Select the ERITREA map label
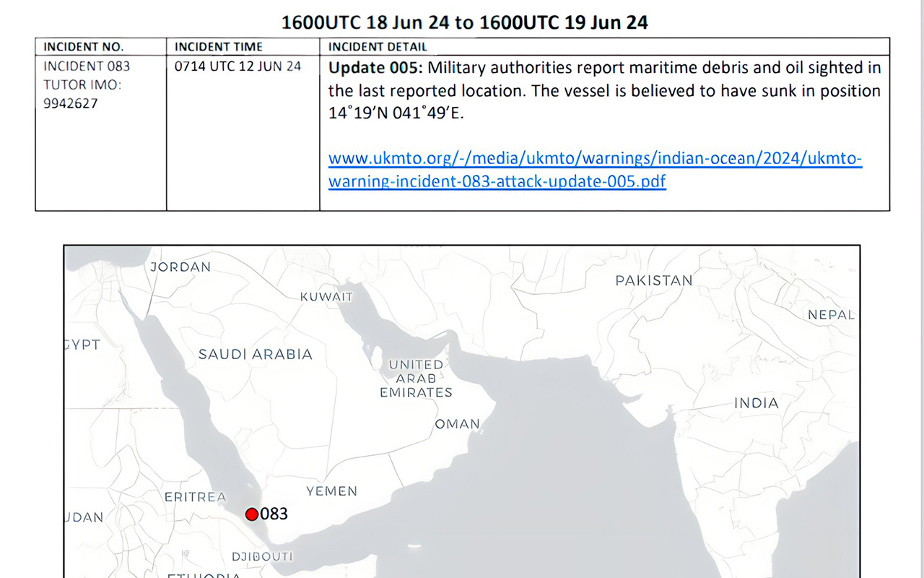The width and height of the screenshot is (924, 578). tap(196, 497)
